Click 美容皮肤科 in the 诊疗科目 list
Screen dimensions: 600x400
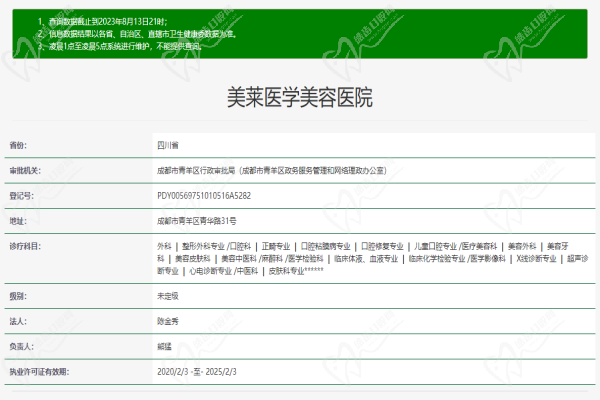193,259
